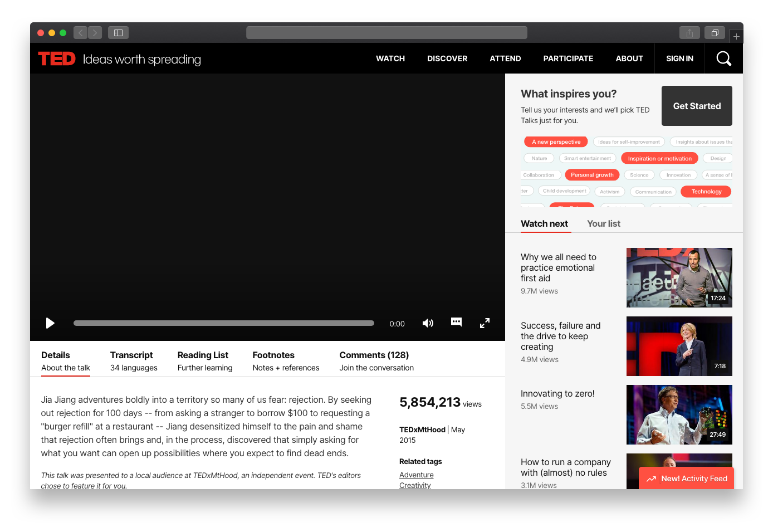Open 'Why we all need to practice' title
773x532 pixels.
click(x=559, y=267)
